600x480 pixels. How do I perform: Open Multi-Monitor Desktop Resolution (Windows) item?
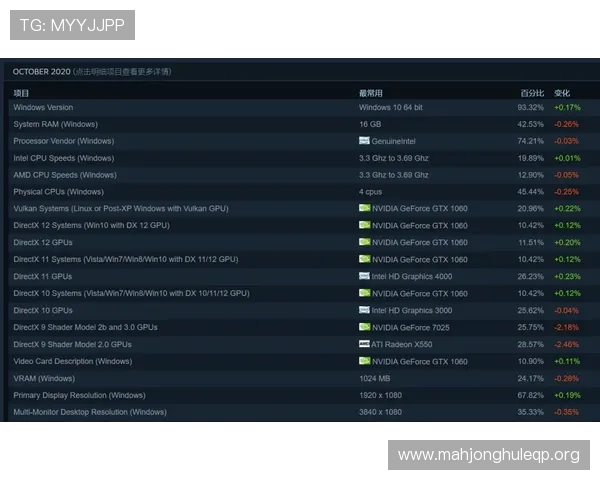(90, 412)
